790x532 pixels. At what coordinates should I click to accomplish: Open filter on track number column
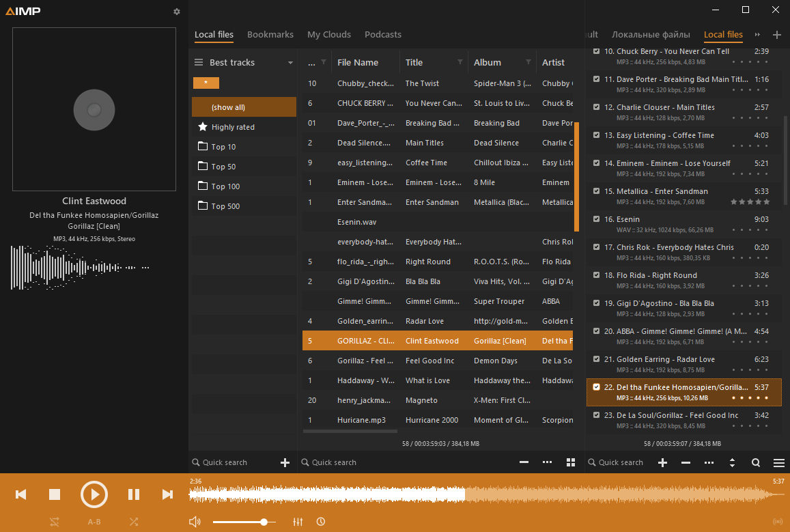(x=324, y=62)
